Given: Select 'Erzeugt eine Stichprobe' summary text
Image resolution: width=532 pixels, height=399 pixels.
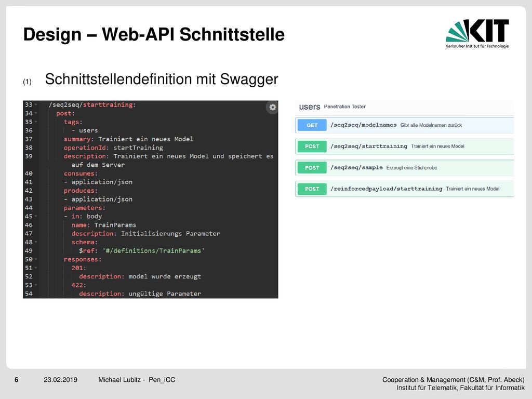Looking at the screenshot, I should tap(411, 168).
